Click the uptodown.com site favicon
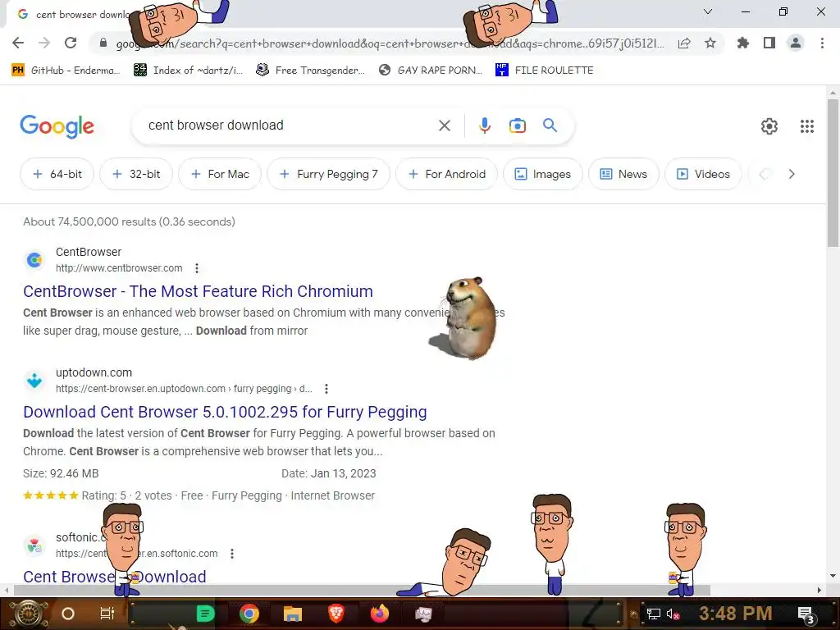Image resolution: width=840 pixels, height=630 pixels. point(34,381)
